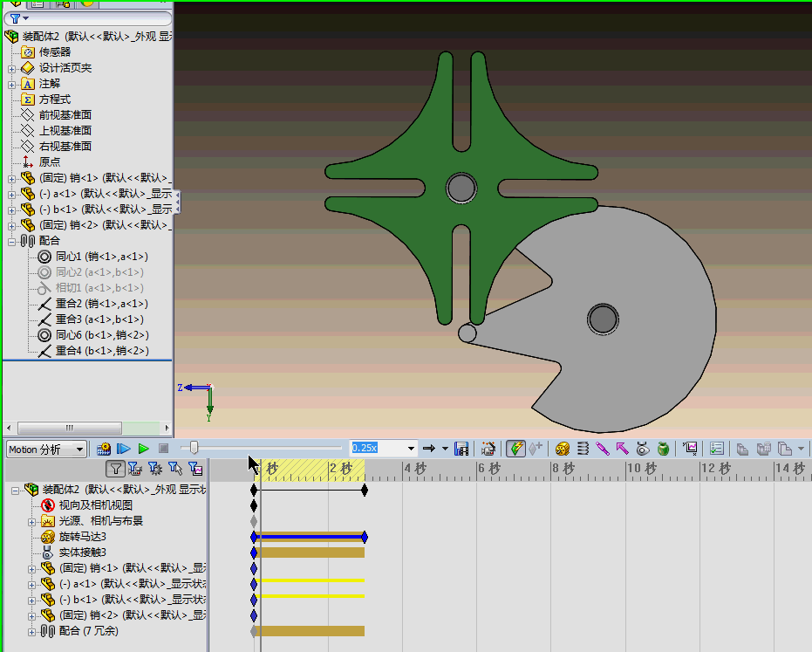812x652 pixels.
Task: Add a Damper using toolbar icon
Action: pyautogui.click(x=603, y=449)
